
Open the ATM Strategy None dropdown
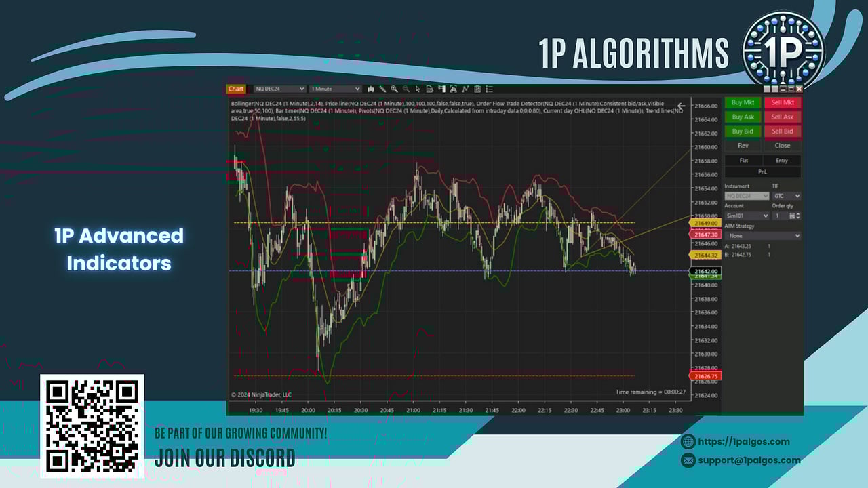763,236
